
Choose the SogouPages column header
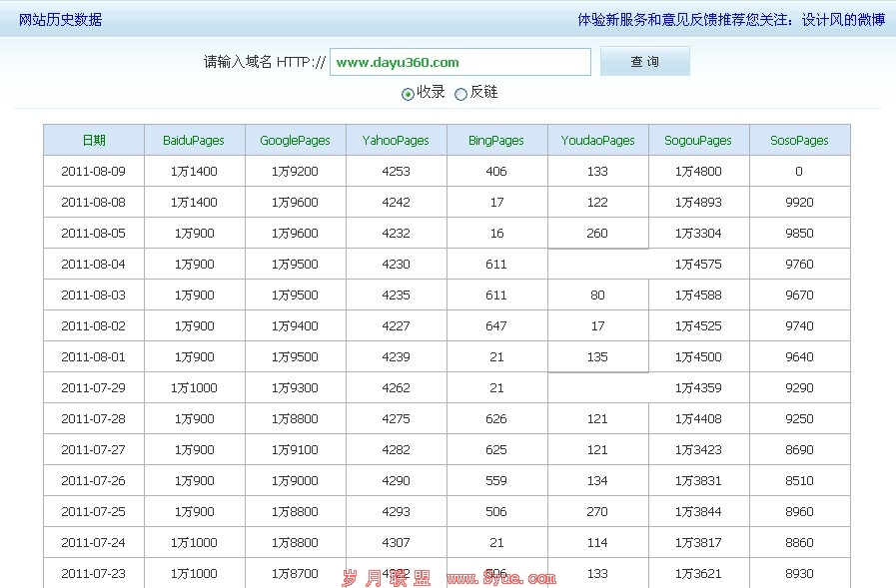[x=698, y=141]
